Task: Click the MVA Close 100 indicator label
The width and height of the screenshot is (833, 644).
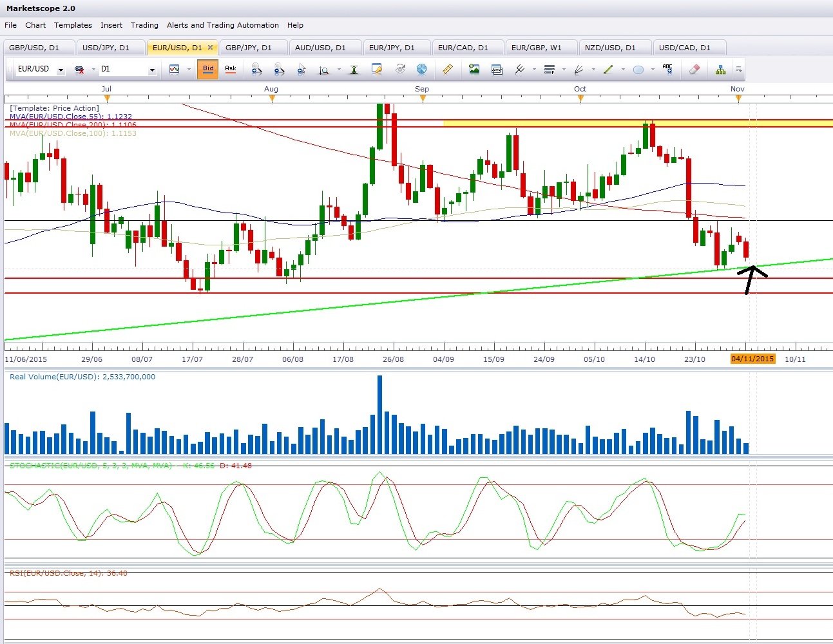Action: click(73, 133)
